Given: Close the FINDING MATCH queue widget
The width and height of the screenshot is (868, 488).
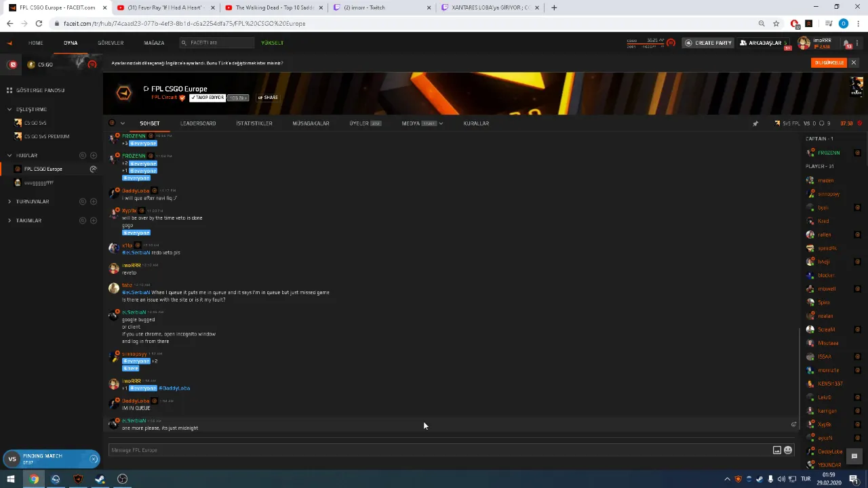Looking at the screenshot, I should coord(94,459).
